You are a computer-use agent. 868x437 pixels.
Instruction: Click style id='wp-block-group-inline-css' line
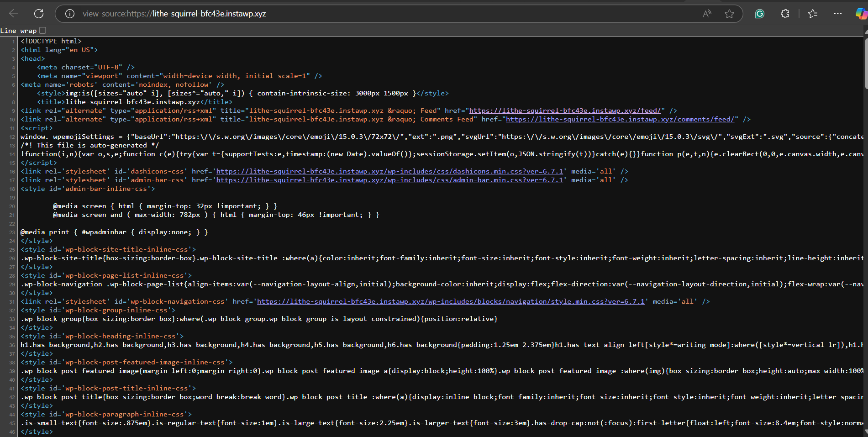(x=98, y=310)
